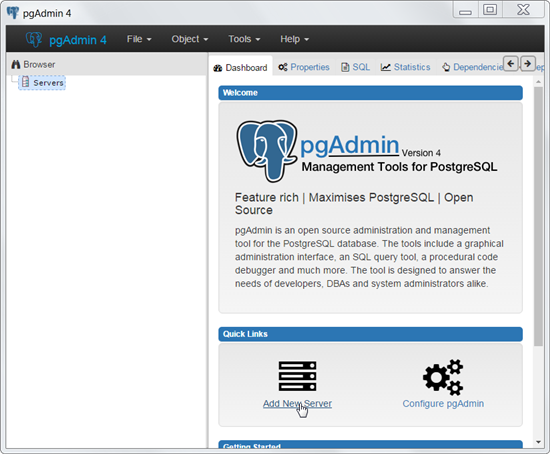Click the gears icon above Configure pgAdmin

[x=443, y=377]
